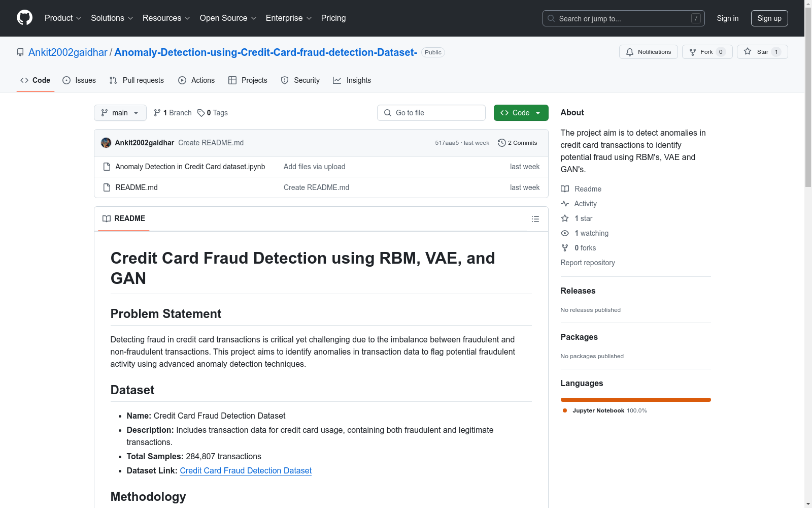
Task: Open the README.md file
Action: tap(137, 187)
